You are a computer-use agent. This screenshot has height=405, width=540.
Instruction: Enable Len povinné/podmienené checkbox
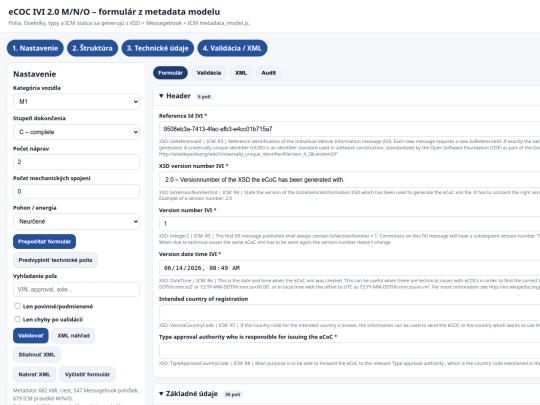coord(17,306)
